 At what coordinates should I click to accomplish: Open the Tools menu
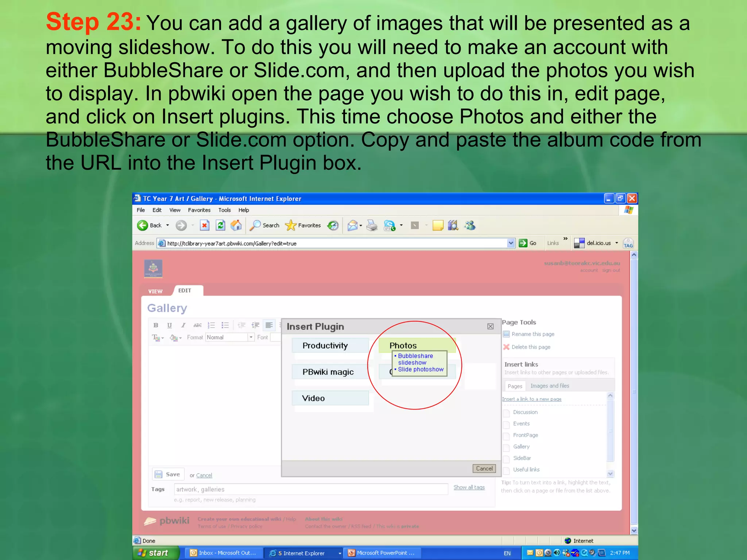pos(224,210)
